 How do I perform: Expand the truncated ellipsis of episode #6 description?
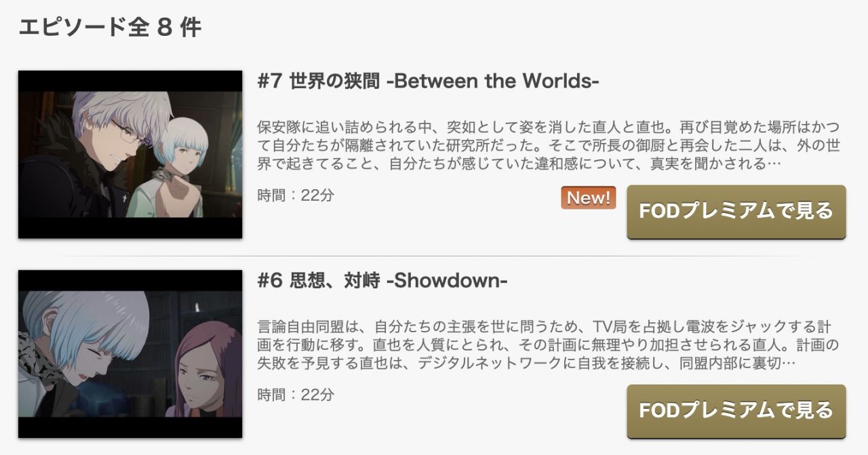788,363
